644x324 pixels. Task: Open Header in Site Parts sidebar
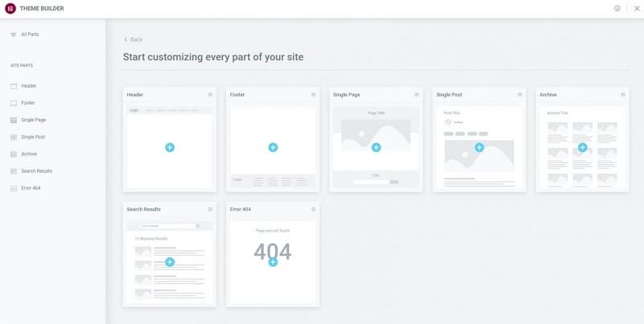(28, 86)
